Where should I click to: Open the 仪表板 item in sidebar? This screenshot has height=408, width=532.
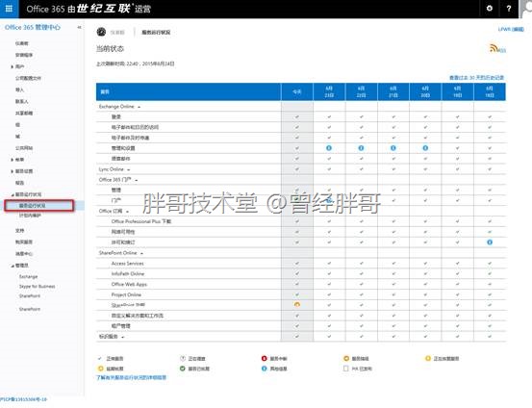tap(22, 43)
